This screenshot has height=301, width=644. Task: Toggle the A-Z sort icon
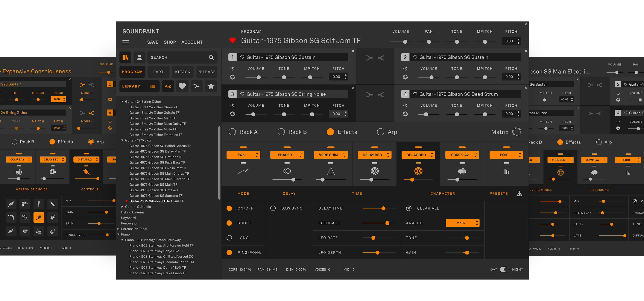[x=168, y=86]
